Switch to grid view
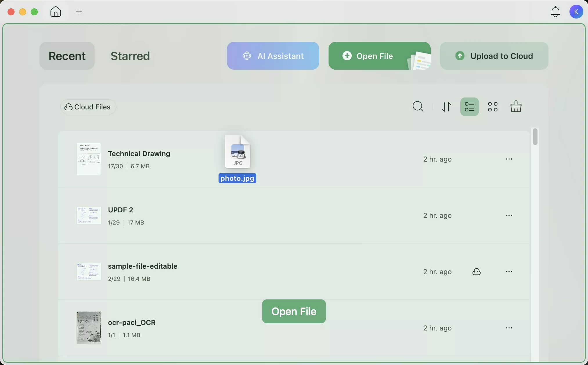This screenshot has height=365, width=588. [x=493, y=107]
